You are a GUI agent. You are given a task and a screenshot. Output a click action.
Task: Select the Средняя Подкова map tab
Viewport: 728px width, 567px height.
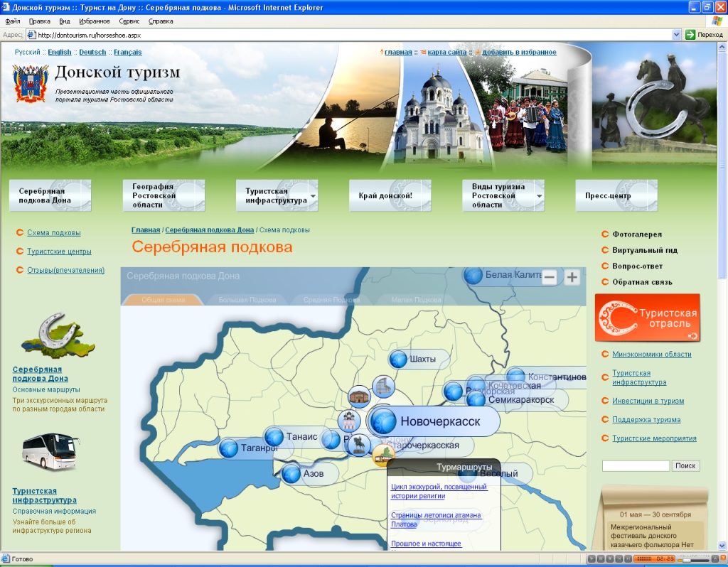coord(331,300)
